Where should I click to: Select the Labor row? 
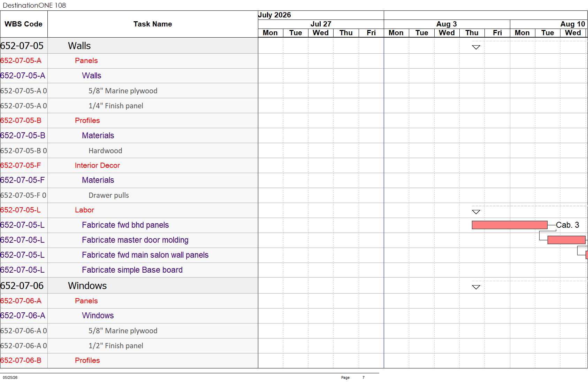pos(129,210)
